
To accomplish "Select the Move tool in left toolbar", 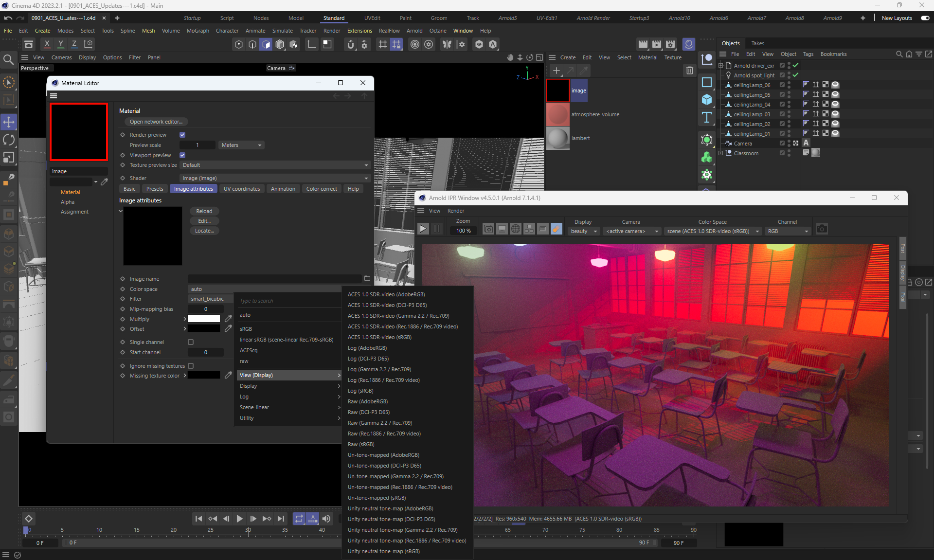I will [9, 122].
